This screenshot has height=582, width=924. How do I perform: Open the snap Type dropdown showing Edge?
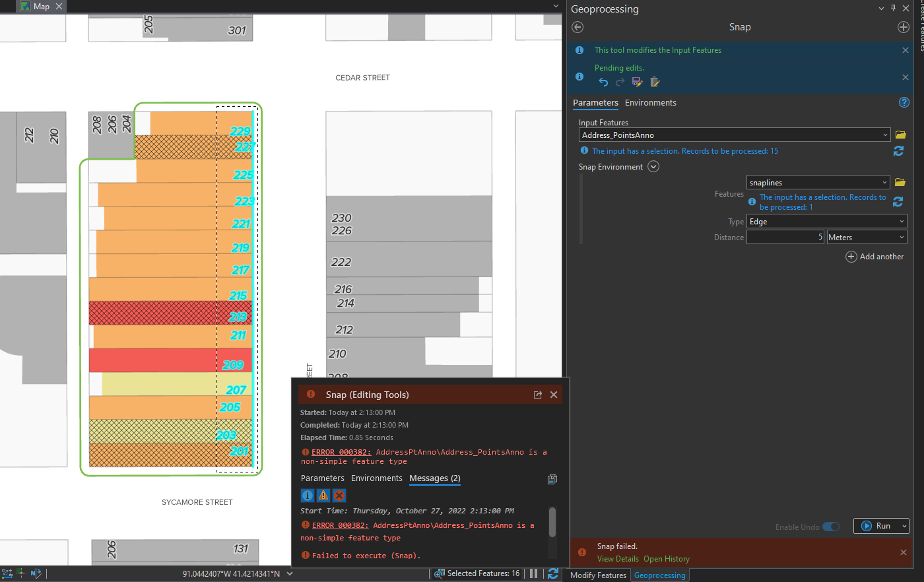[x=826, y=221]
